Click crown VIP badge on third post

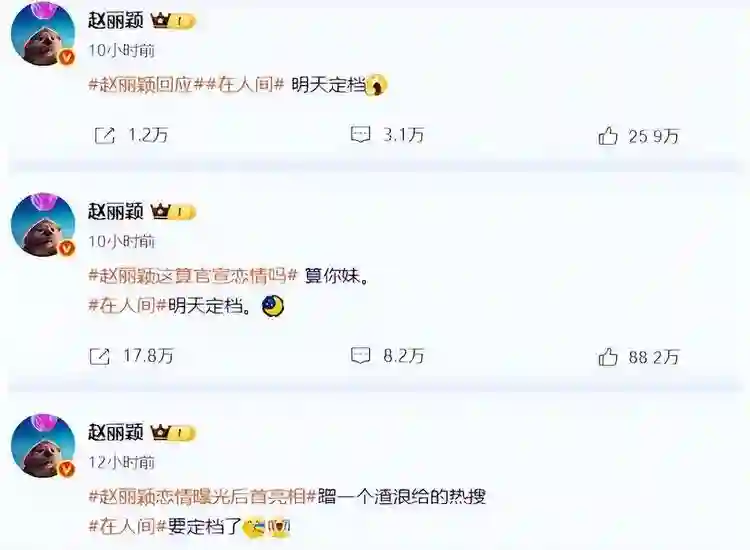point(173,433)
